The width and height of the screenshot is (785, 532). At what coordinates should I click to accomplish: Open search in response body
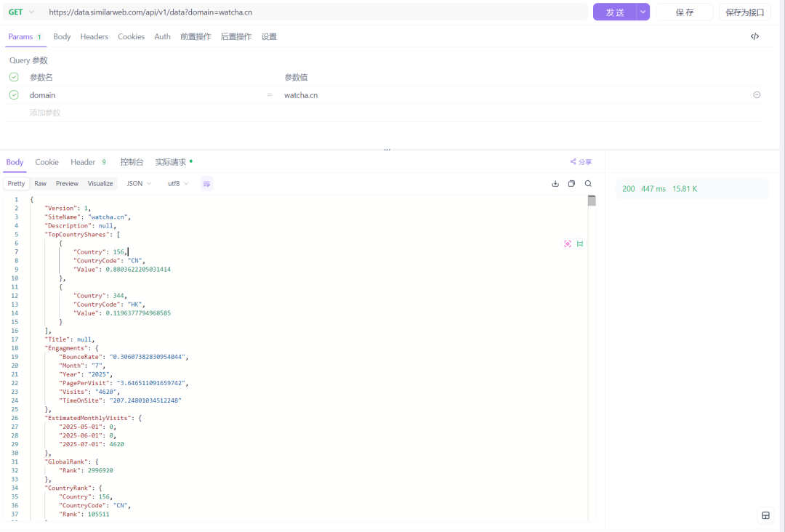(x=588, y=184)
